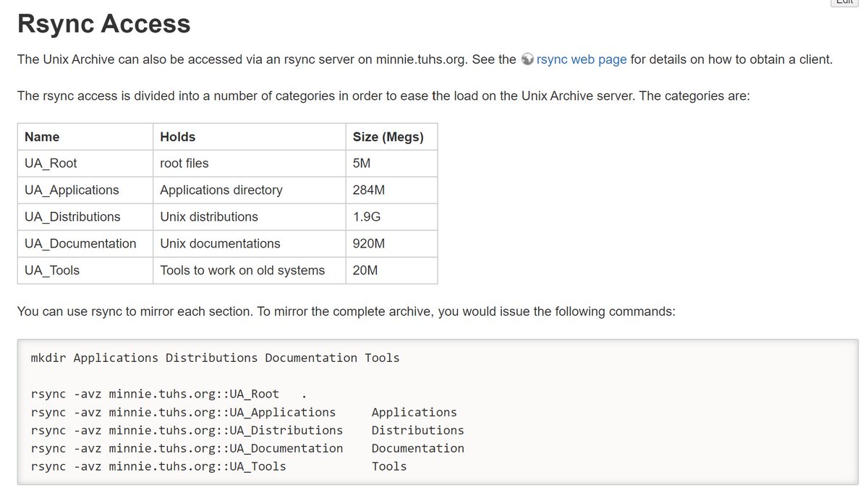Open the rsync web page link
Screen dimensions: 868x493
coord(582,59)
